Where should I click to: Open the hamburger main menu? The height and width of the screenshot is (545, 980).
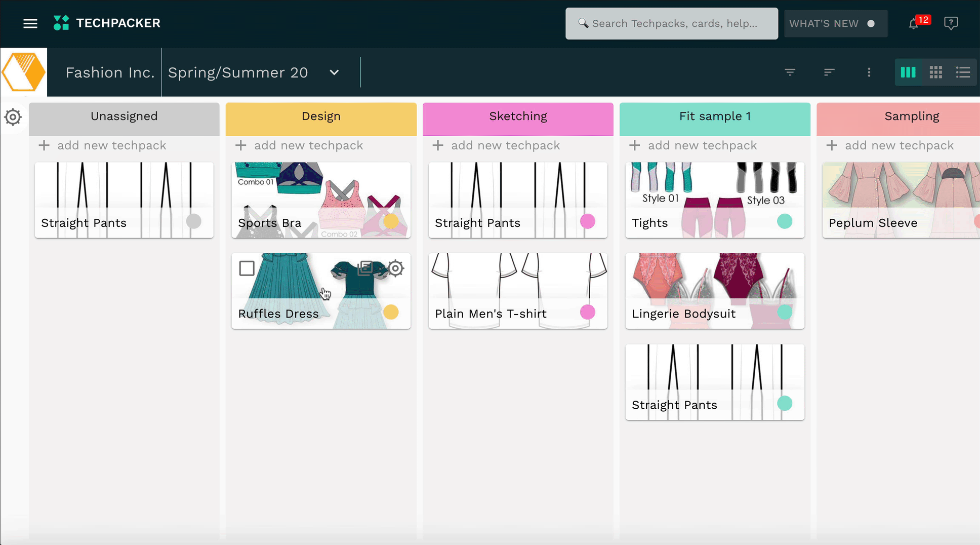[x=30, y=23]
